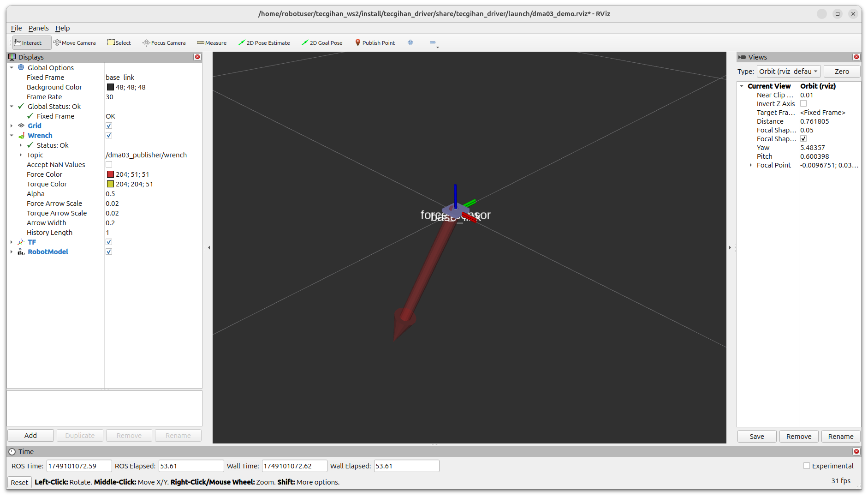The width and height of the screenshot is (868, 497).
Task: Expand the TF display tree
Action: 11,242
